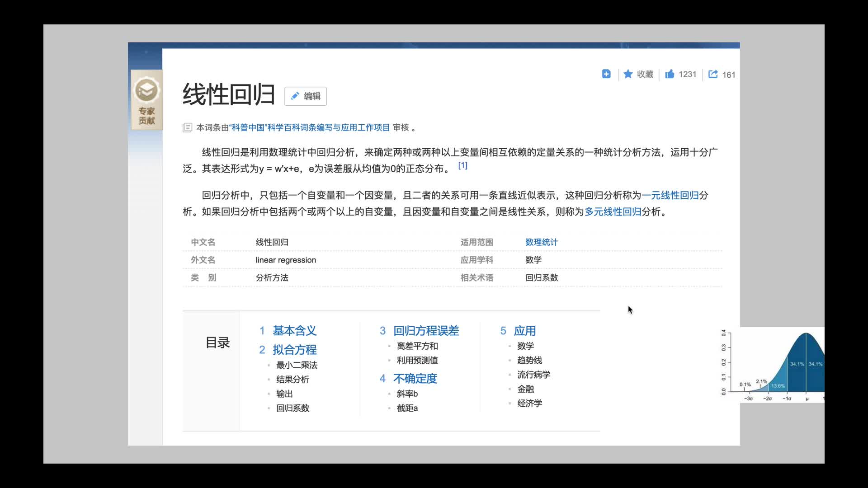
Task: Go to 截距a subsection
Action: [x=407, y=408]
